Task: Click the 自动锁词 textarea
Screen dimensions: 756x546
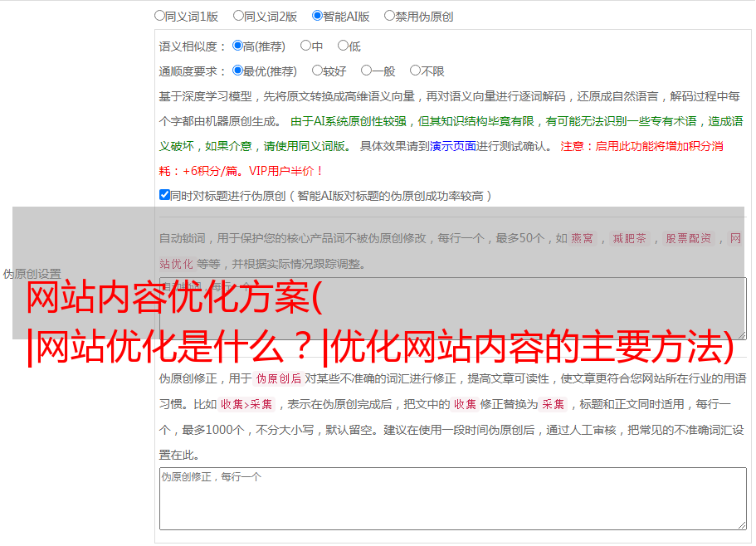Action: tap(453, 309)
